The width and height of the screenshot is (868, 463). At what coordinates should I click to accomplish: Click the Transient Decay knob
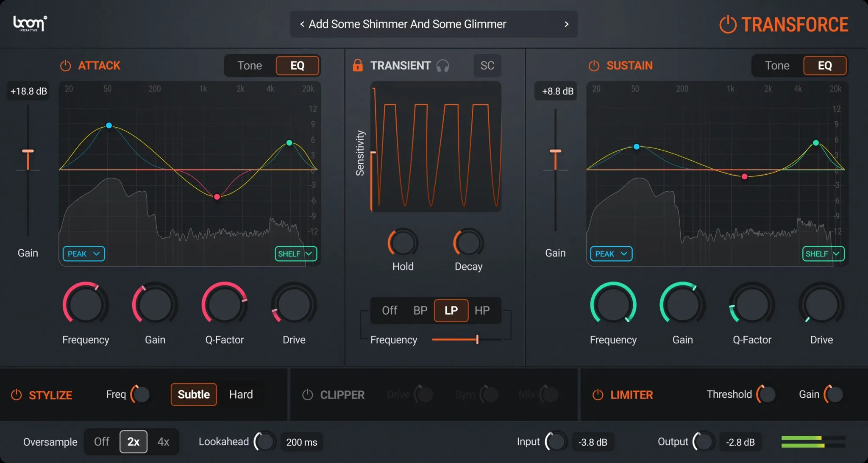click(x=468, y=243)
